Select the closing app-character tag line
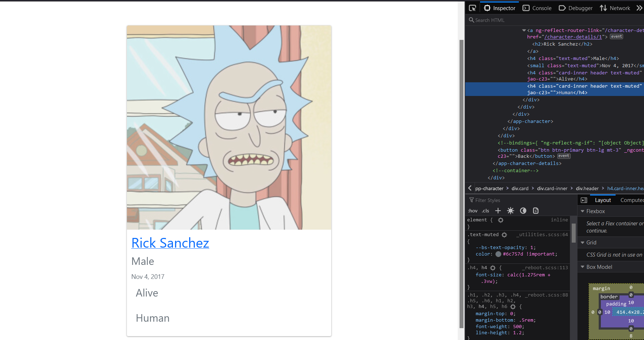This screenshot has height=340, width=644. [530, 121]
